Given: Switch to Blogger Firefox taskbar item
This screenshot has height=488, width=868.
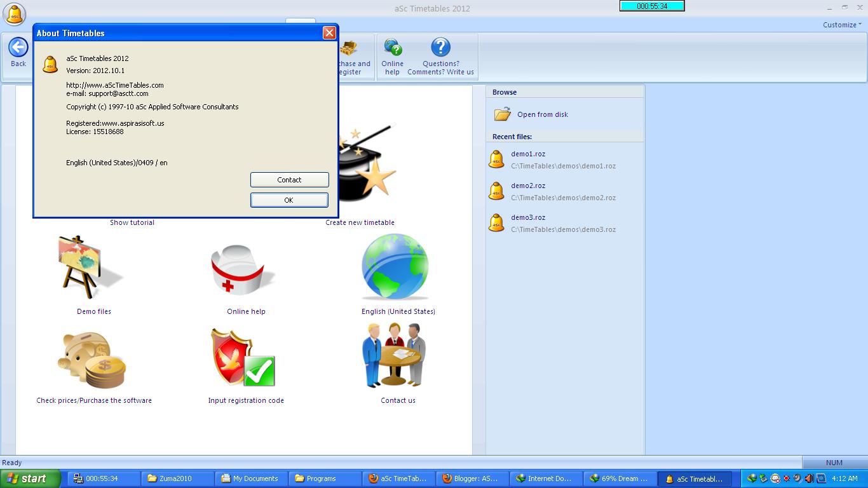Looking at the screenshot, I should (471, 478).
